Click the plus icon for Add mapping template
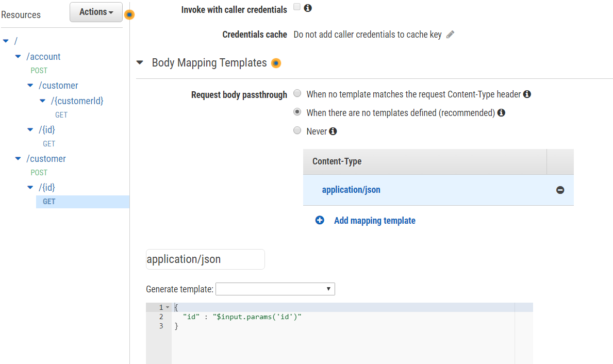The height and width of the screenshot is (364, 613). [320, 221]
